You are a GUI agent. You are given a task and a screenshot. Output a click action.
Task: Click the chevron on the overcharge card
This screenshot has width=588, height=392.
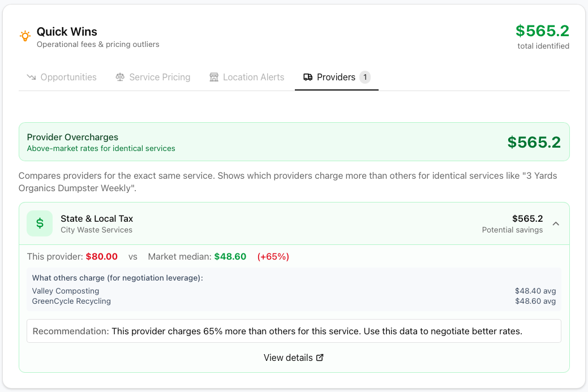point(555,223)
